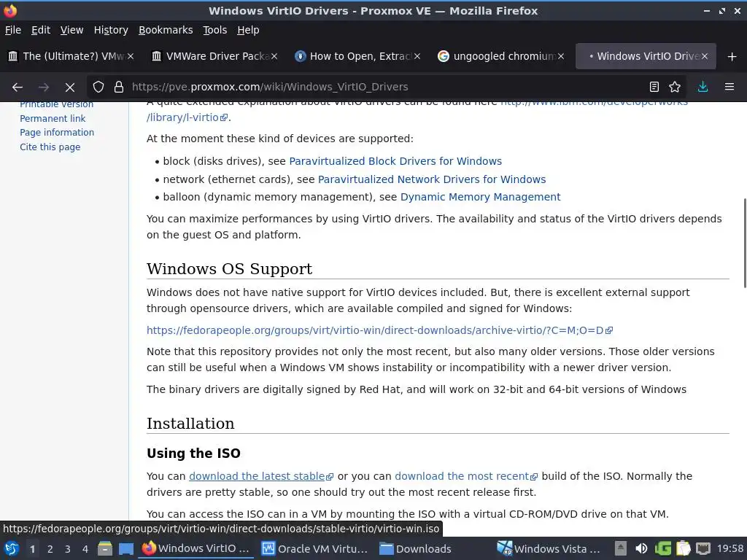Click the URL address bar

[386, 87]
